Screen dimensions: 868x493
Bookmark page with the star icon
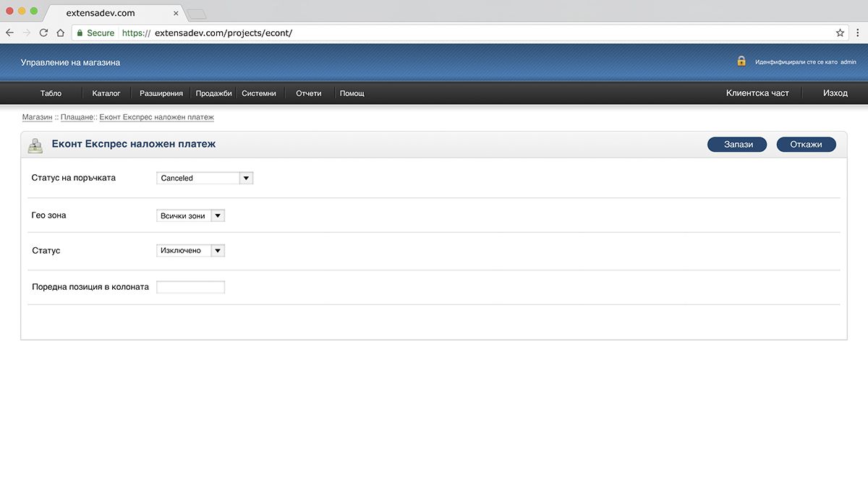(x=840, y=33)
